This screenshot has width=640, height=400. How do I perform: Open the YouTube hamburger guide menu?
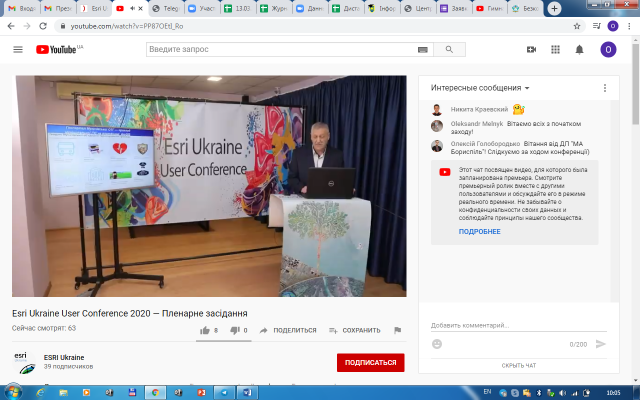18,49
